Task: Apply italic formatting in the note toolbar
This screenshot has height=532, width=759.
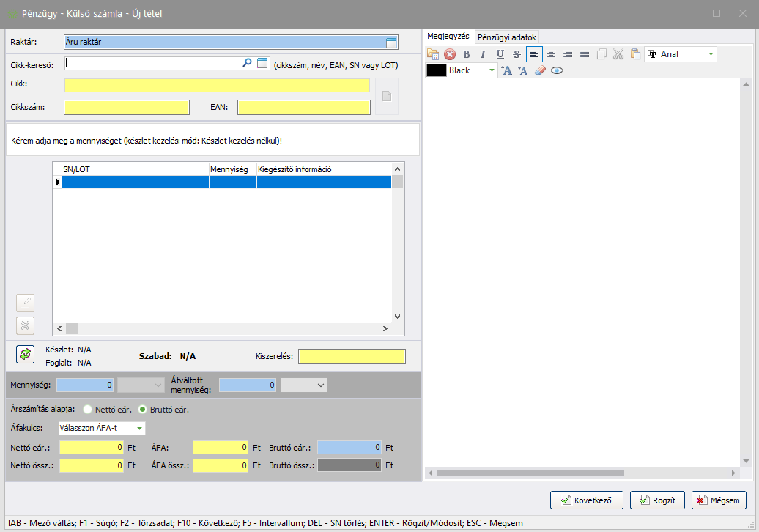Action: (x=483, y=54)
